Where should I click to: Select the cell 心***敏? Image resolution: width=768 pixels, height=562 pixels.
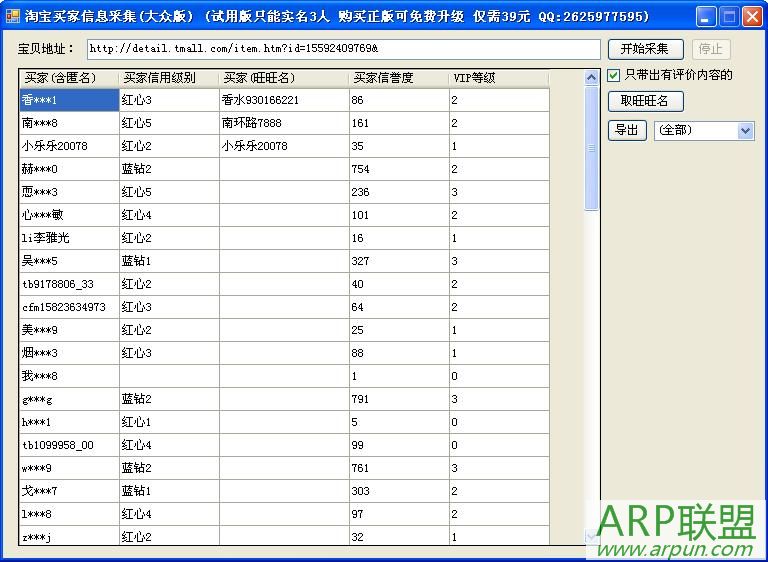[x=69, y=215]
